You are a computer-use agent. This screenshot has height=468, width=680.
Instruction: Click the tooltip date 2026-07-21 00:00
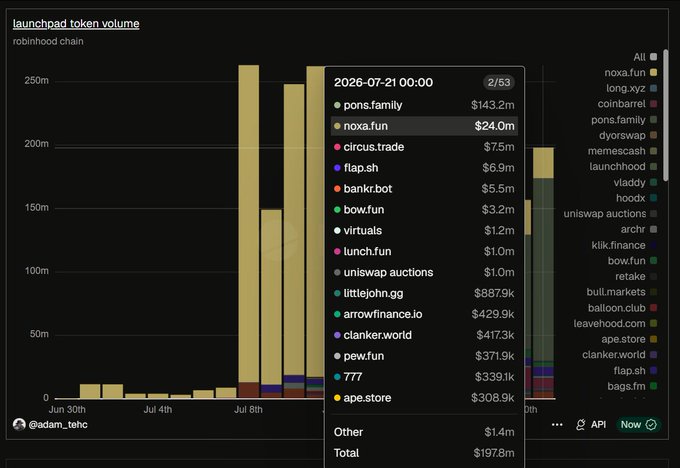coord(383,82)
